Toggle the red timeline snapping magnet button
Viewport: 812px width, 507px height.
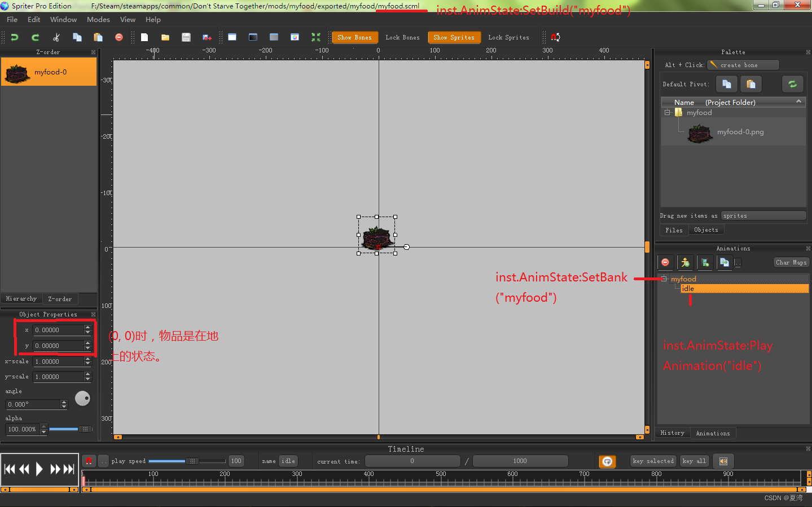click(89, 461)
